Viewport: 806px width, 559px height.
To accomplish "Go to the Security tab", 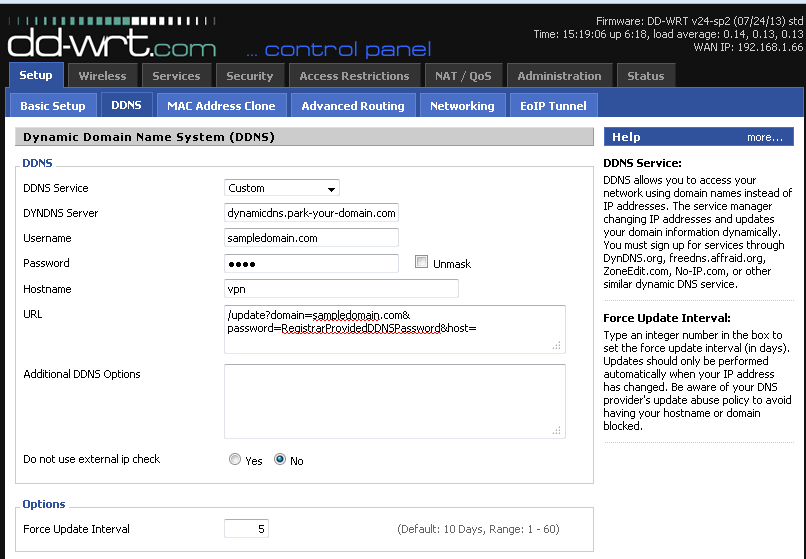I will pos(250,76).
